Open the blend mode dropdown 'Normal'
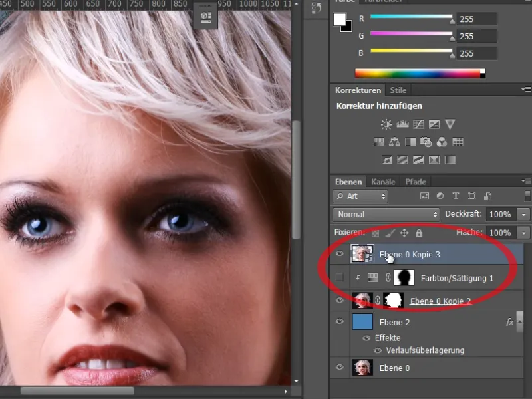The width and height of the screenshot is (532, 399). pyautogui.click(x=386, y=214)
